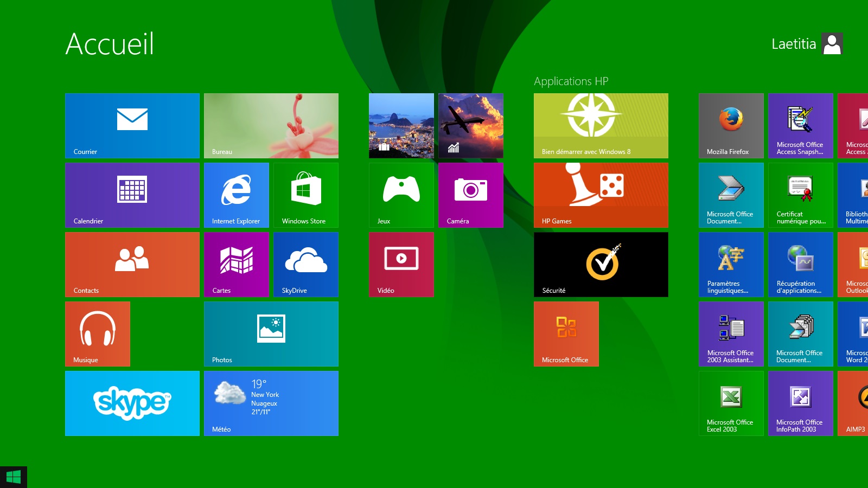Click the Applications HP group title
The image size is (868, 488).
[x=571, y=81]
